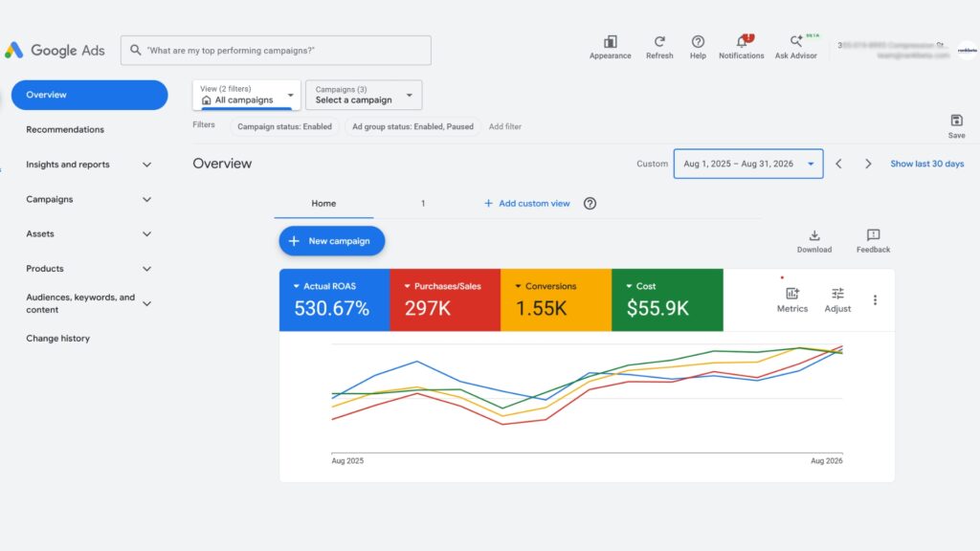The height and width of the screenshot is (551, 980).
Task: Click the Add filter button
Action: tap(505, 126)
